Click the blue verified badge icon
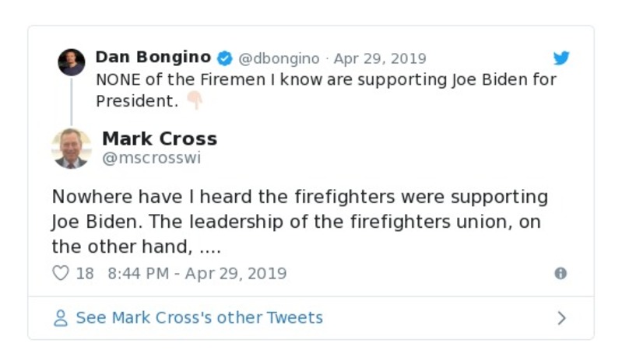622x364 pixels. [224, 58]
